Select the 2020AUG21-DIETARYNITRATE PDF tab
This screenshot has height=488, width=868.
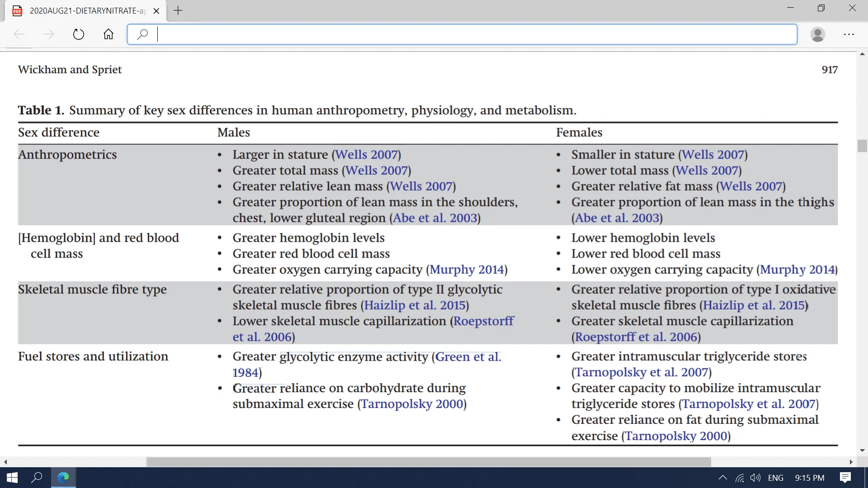click(x=86, y=11)
